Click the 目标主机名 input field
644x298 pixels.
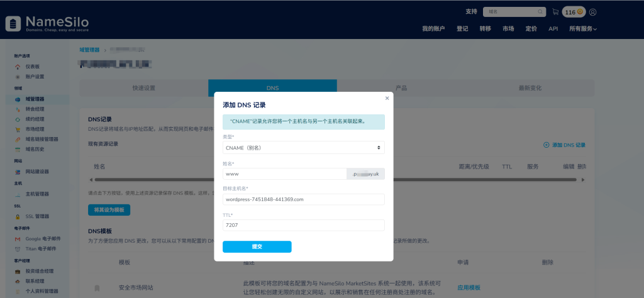304,199
